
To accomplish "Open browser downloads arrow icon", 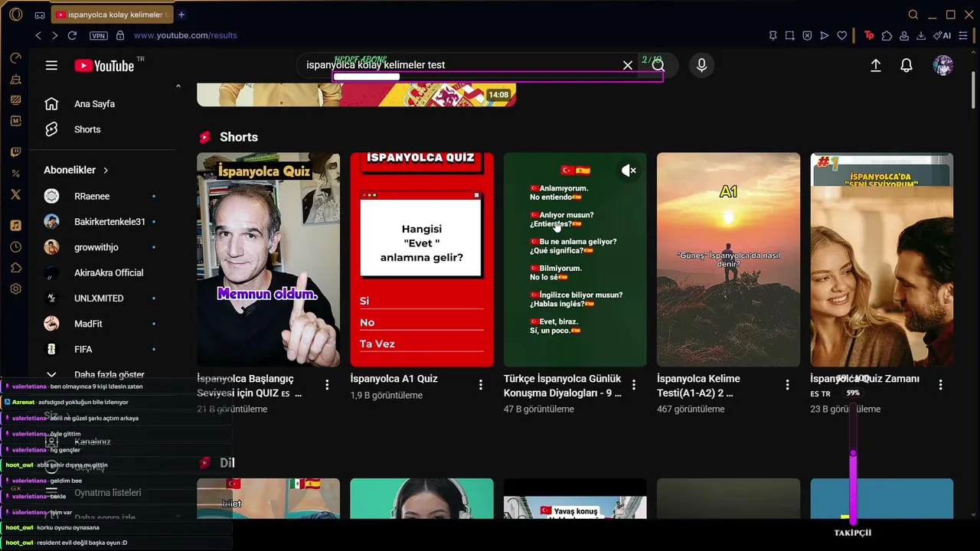I will (921, 35).
